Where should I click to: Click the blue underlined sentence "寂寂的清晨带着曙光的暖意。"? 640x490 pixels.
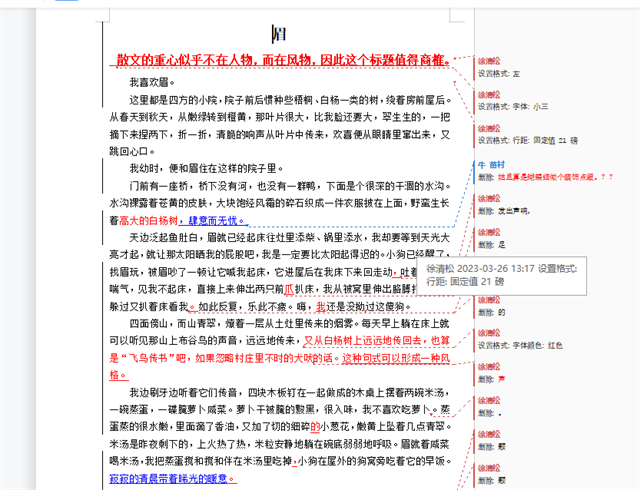[x=173, y=479]
